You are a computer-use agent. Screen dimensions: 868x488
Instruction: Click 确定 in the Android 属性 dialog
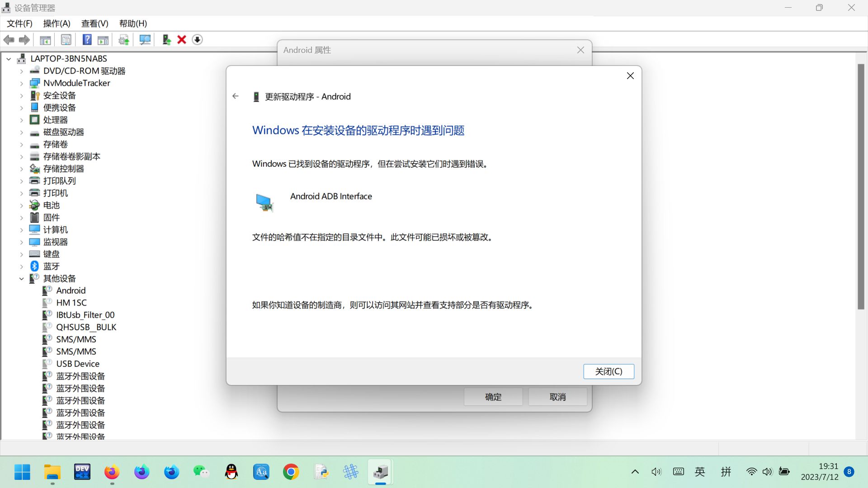pyautogui.click(x=493, y=397)
